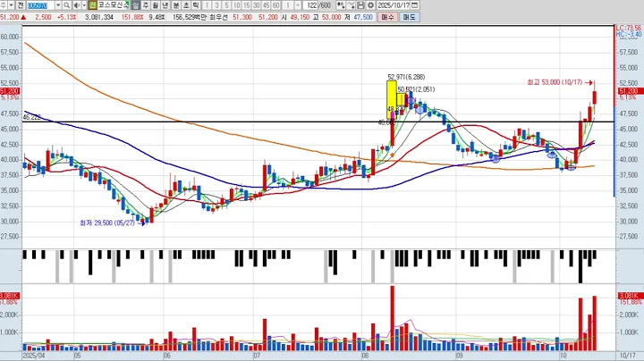Click the trend line tool icon
This screenshot has width=644, height=361.
click(x=351, y=5)
